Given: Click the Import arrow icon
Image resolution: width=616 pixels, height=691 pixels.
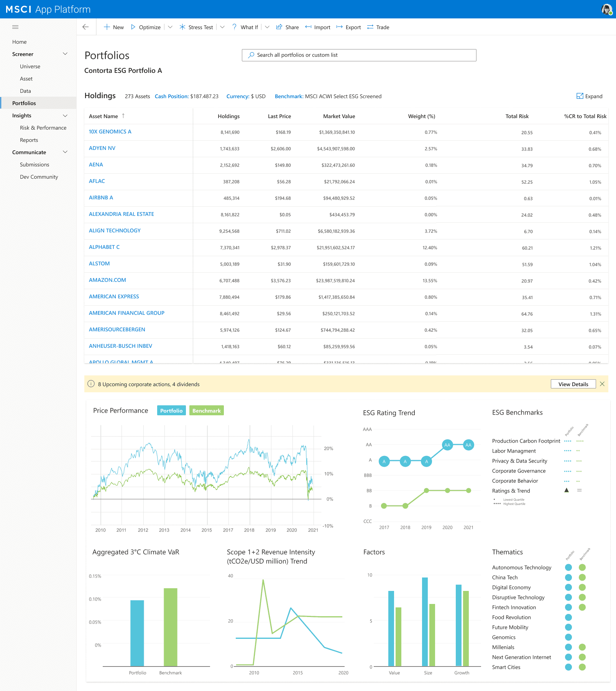Looking at the screenshot, I should tap(308, 27).
